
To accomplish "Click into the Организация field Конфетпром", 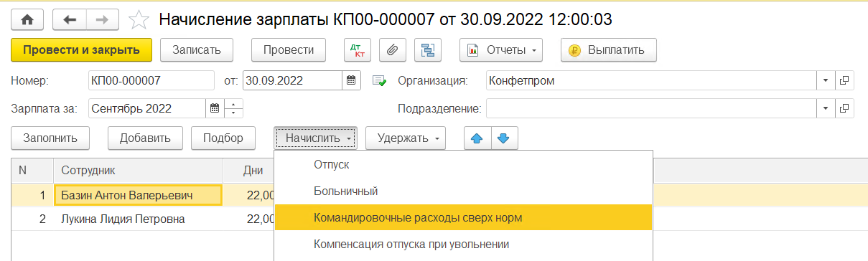I will pyautogui.click(x=651, y=80).
